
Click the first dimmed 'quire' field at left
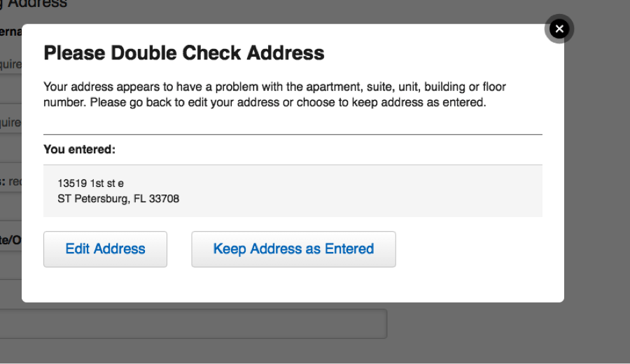(x=10, y=64)
